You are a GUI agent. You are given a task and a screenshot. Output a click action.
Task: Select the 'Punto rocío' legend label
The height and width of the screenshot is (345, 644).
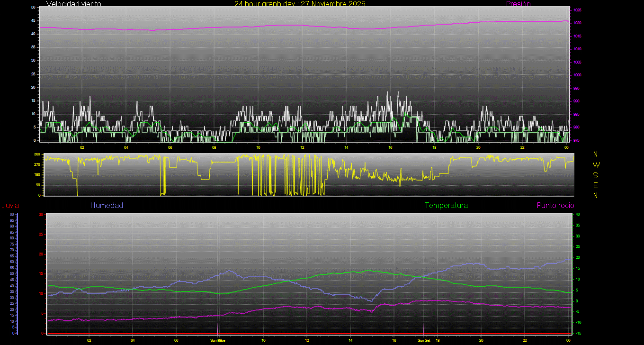click(555, 206)
